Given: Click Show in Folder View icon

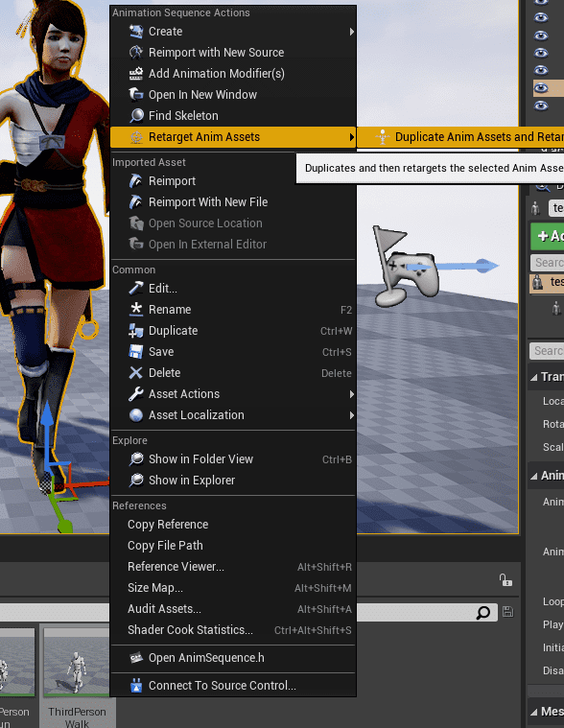Looking at the screenshot, I should 136,459.
